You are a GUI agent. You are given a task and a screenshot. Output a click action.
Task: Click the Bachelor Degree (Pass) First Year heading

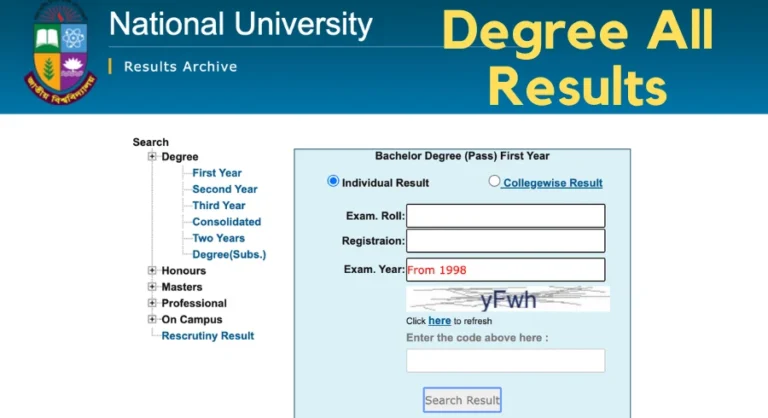pos(462,156)
